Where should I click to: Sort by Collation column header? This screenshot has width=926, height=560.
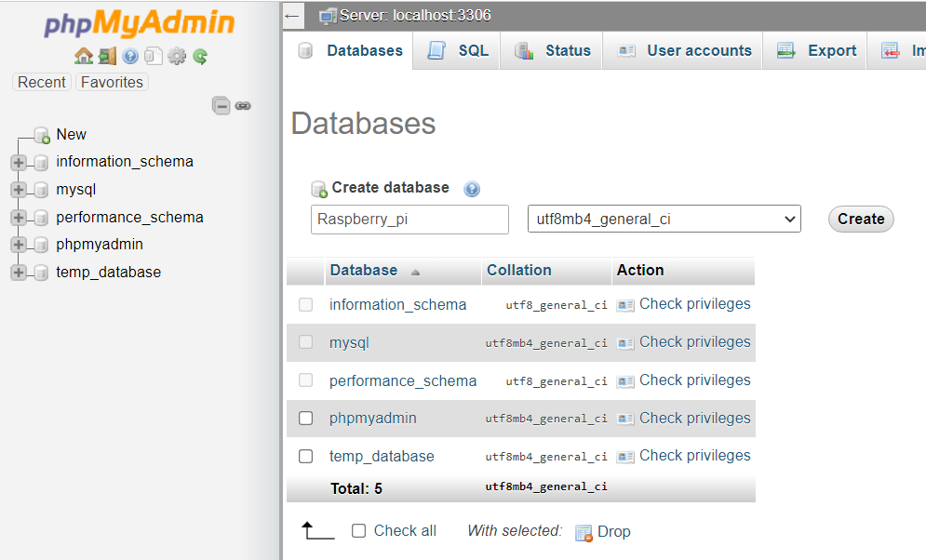coord(519,271)
